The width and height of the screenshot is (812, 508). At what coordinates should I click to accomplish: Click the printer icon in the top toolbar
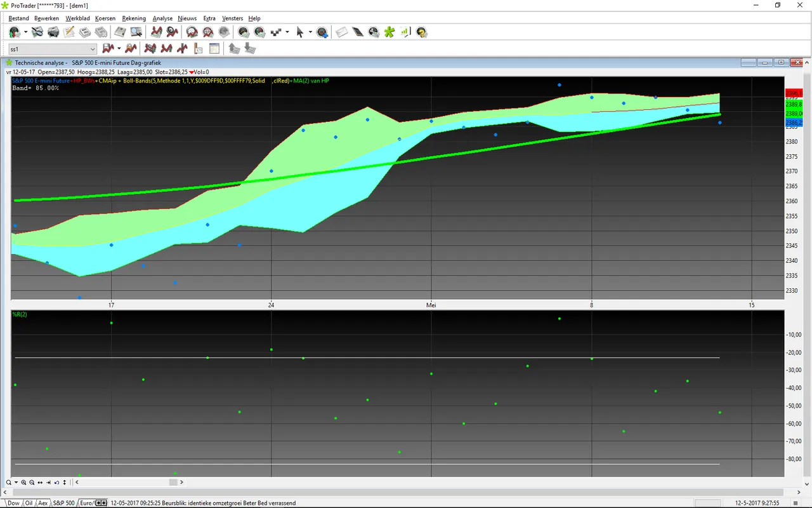click(x=53, y=32)
